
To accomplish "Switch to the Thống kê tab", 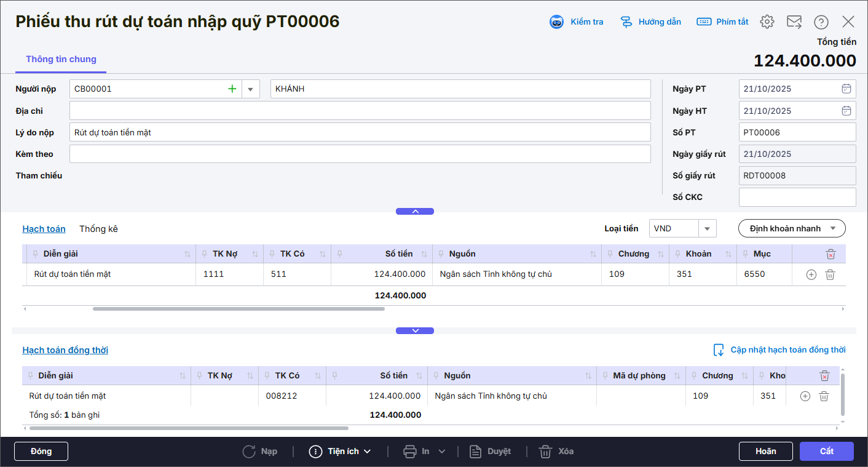I will [98, 229].
